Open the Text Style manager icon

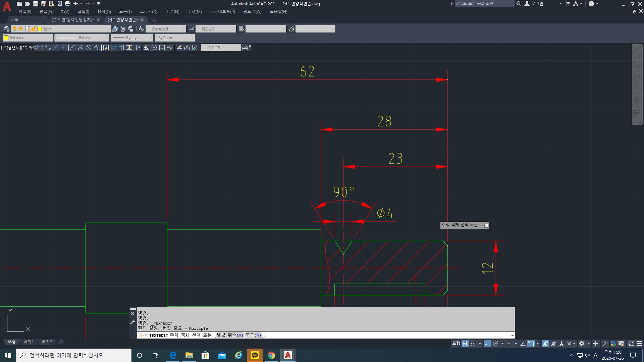coord(142,29)
